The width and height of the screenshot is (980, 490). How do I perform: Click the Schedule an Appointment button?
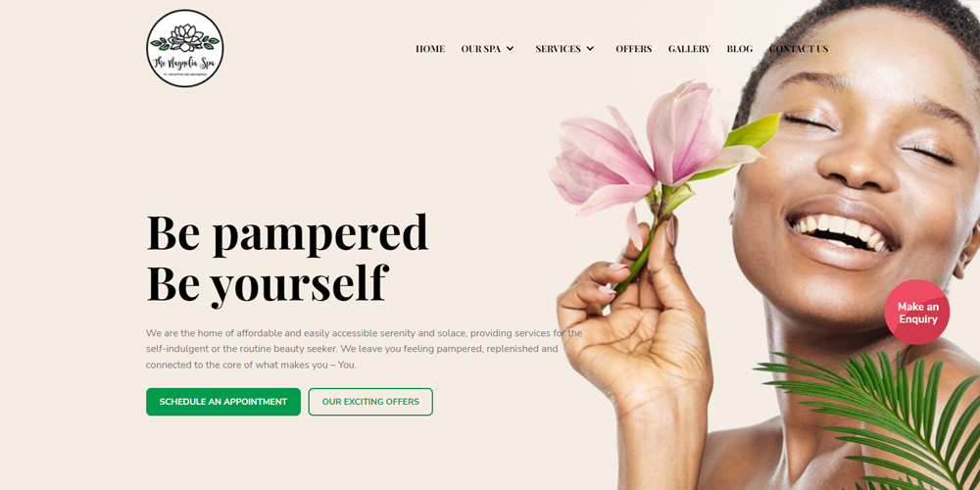(x=223, y=402)
